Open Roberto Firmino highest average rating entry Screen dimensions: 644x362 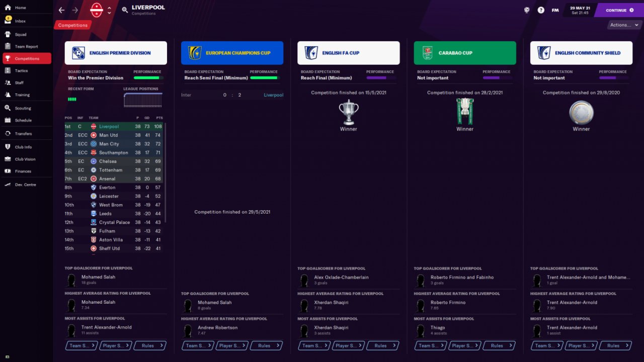pos(448,302)
